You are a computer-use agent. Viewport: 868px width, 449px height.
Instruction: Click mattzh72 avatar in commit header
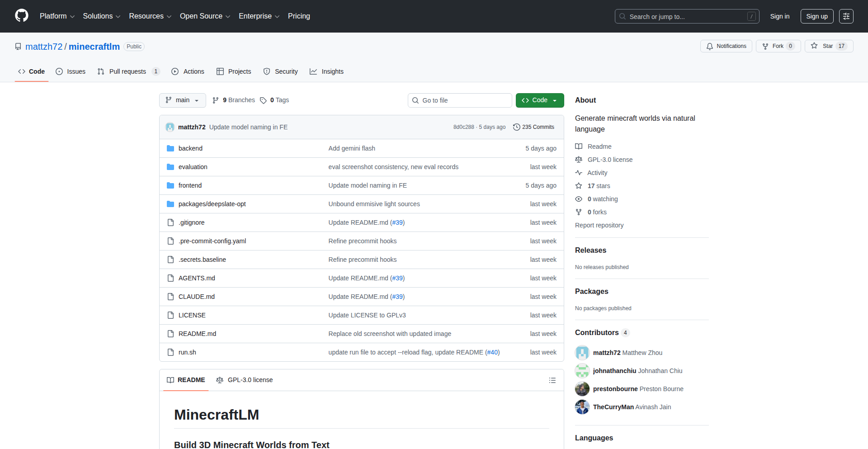click(170, 127)
